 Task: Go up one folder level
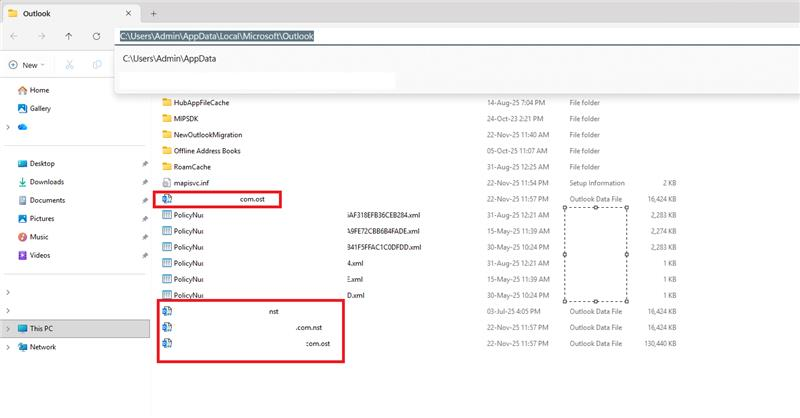coord(69,36)
